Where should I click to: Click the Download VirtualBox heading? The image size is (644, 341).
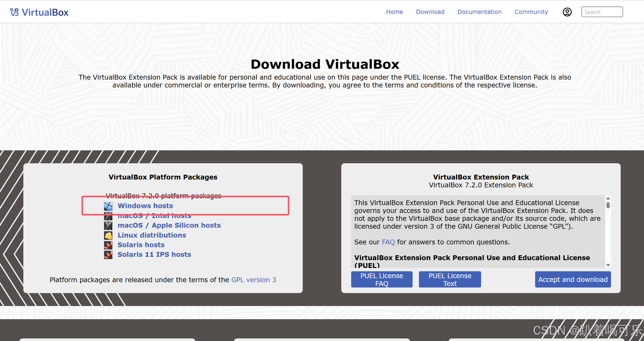(x=325, y=64)
